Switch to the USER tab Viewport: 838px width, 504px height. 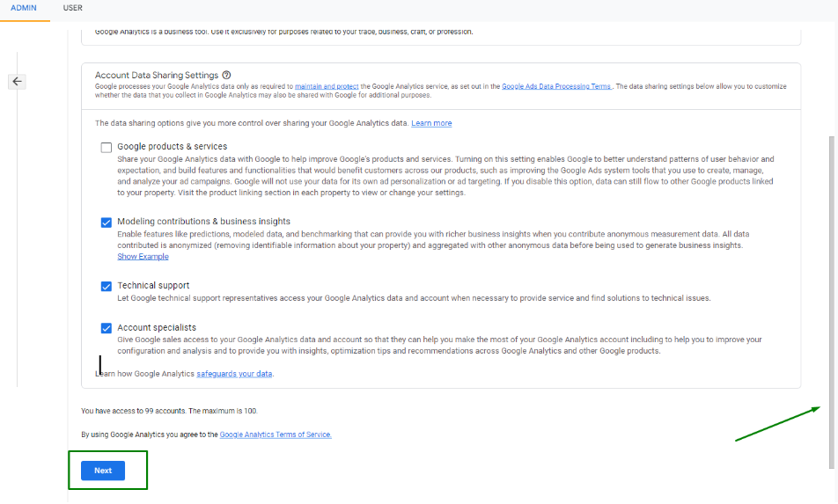tap(73, 8)
